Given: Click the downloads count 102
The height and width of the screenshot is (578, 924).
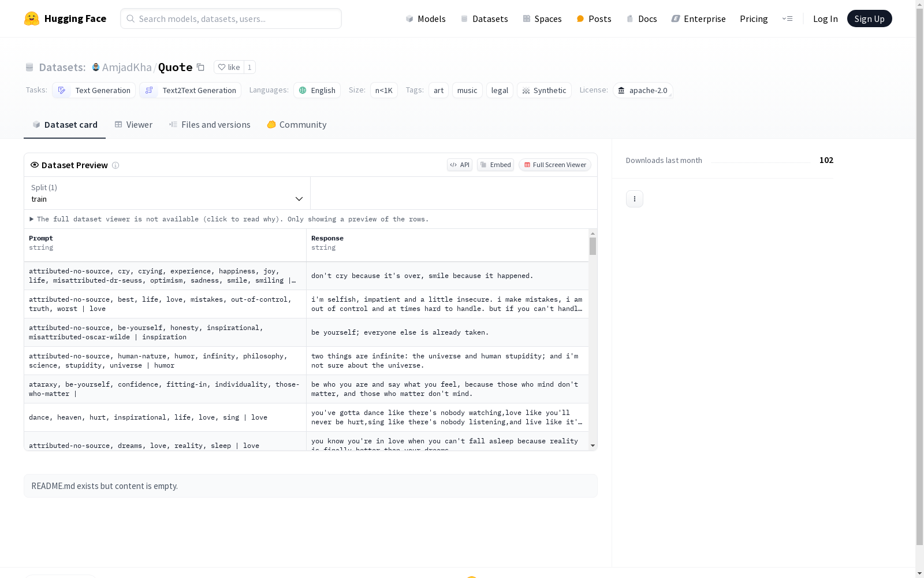Looking at the screenshot, I should click(x=826, y=160).
